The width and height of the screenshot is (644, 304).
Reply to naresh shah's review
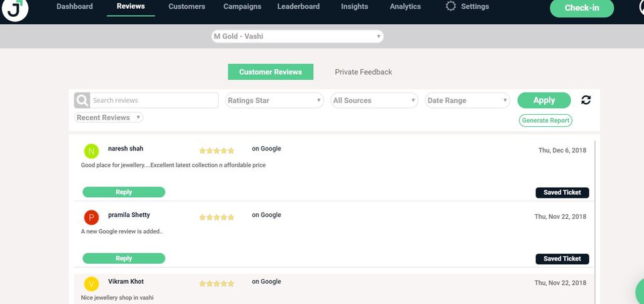point(123,193)
